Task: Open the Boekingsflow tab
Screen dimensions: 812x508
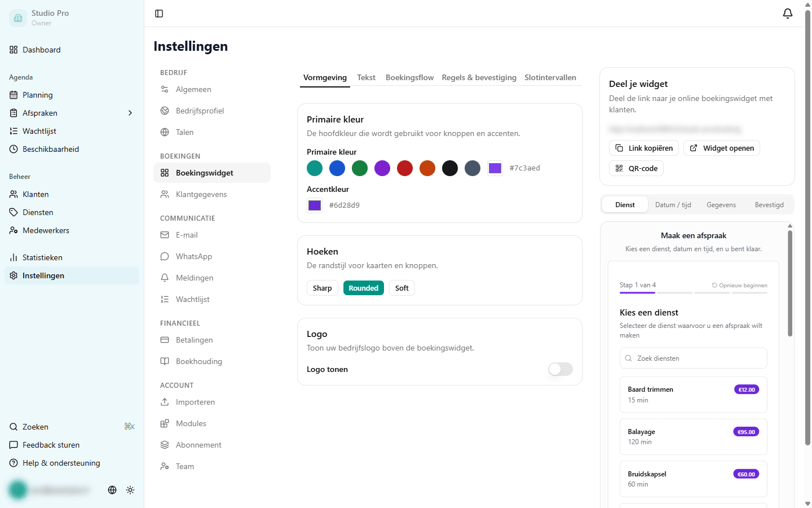Action: tap(410, 78)
